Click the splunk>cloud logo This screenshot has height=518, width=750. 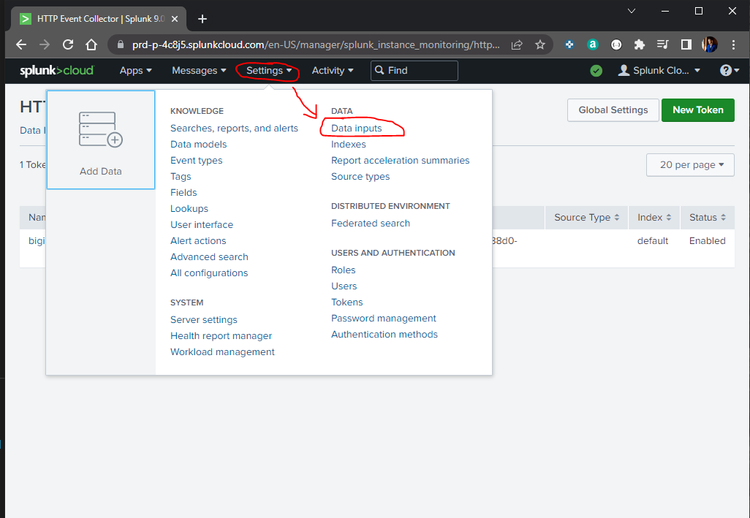56,70
